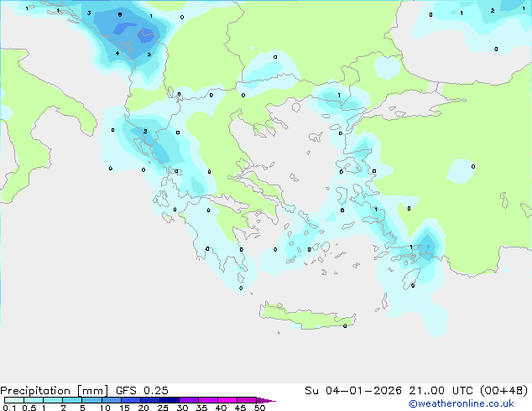
Task: Click the legend arrow tip beyond 50
Action: (266, 400)
